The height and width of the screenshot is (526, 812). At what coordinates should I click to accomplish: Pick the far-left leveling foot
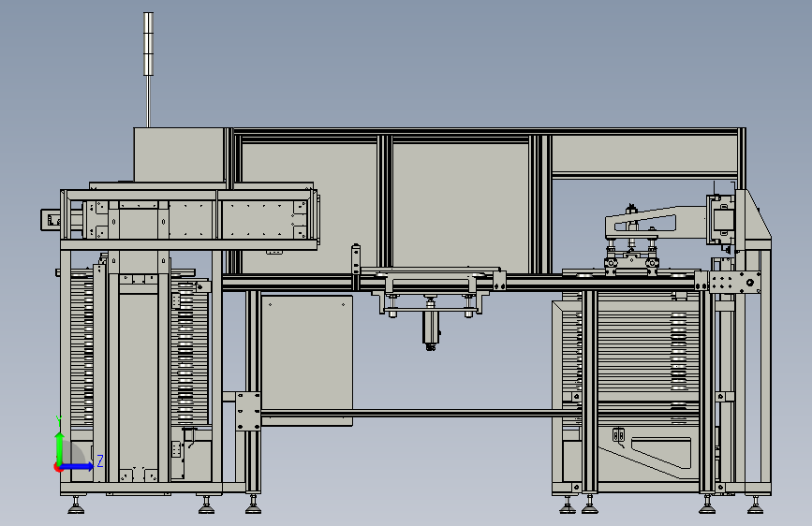point(76,505)
